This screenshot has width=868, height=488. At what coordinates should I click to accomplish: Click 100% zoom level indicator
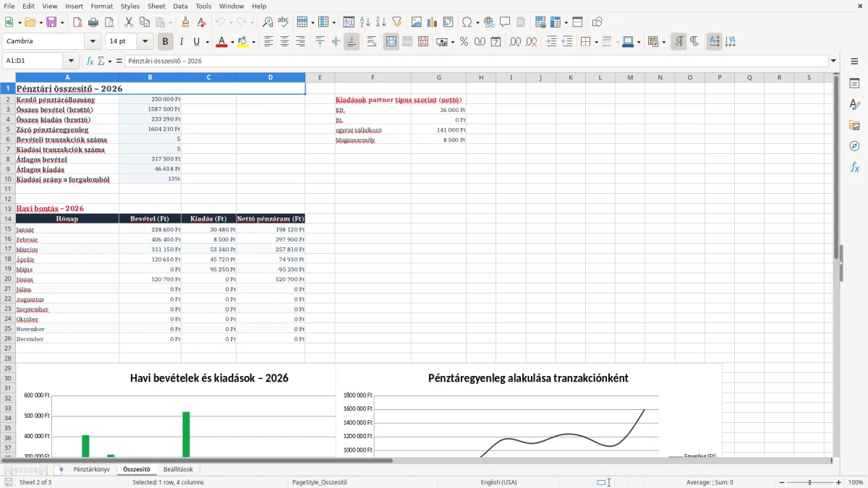click(855, 482)
